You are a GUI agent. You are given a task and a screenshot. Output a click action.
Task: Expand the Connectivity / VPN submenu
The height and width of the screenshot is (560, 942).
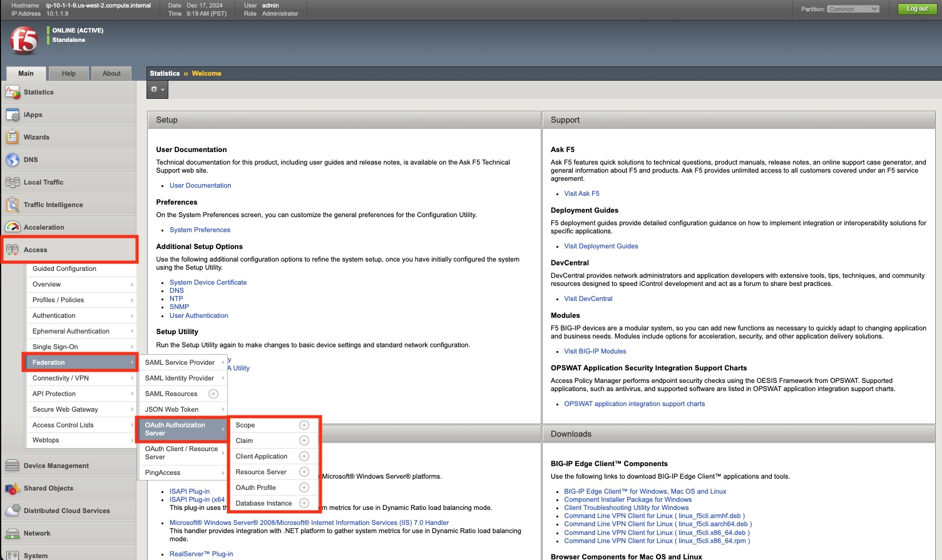[x=80, y=378]
